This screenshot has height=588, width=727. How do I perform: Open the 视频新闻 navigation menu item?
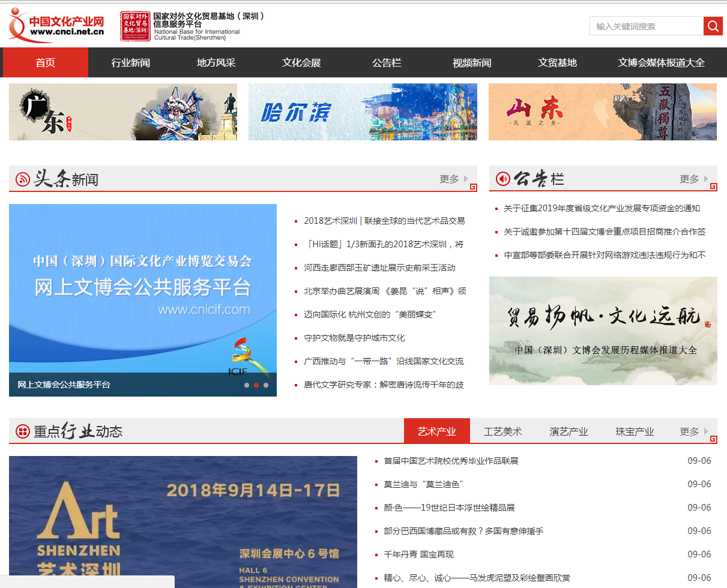click(472, 62)
